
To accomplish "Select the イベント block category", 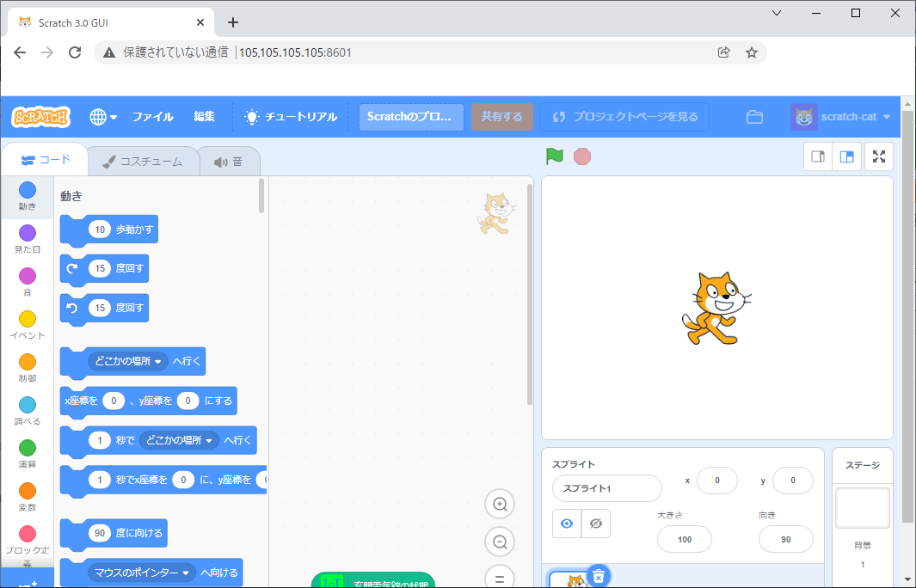I will pos(27,326).
